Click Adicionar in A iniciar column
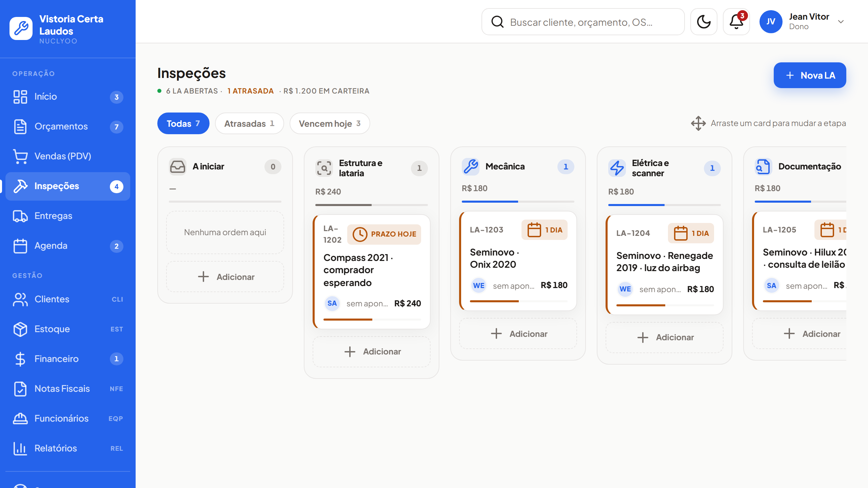This screenshot has width=868, height=488. tap(225, 277)
